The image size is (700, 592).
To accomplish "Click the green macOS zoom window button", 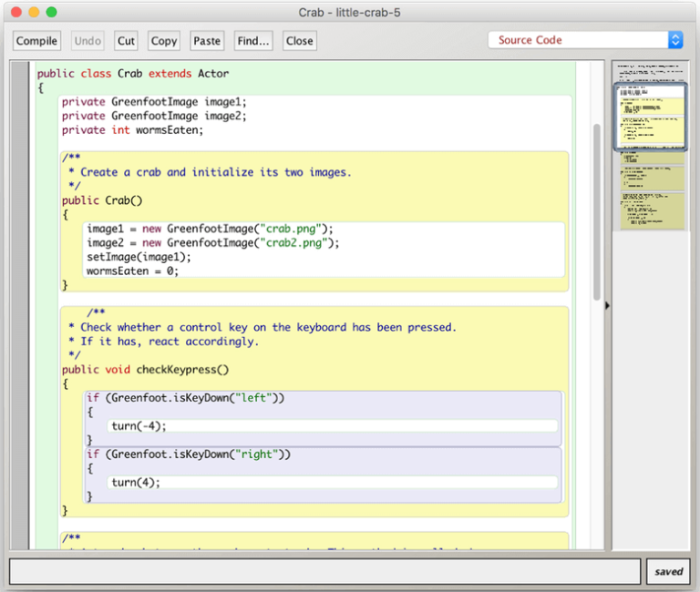I will click(x=51, y=13).
